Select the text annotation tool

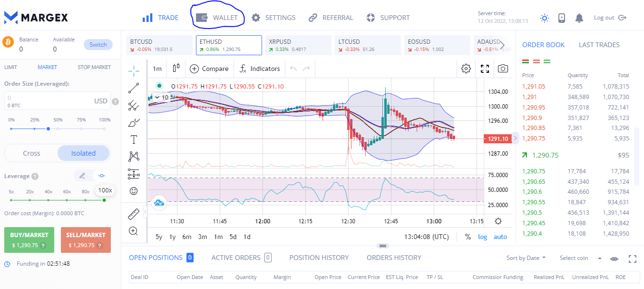pos(134,140)
